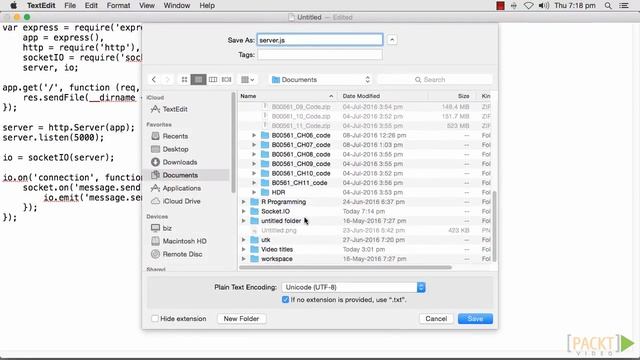Open the Apple menu
Screen dimensions: 640x360
click(x=13, y=5)
